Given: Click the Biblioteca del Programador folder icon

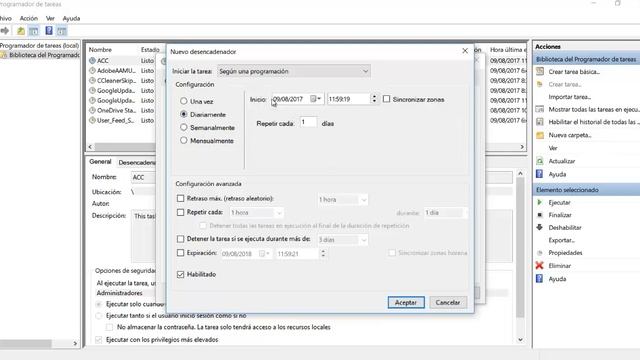Looking at the screenshot, I should coord(4,55).
